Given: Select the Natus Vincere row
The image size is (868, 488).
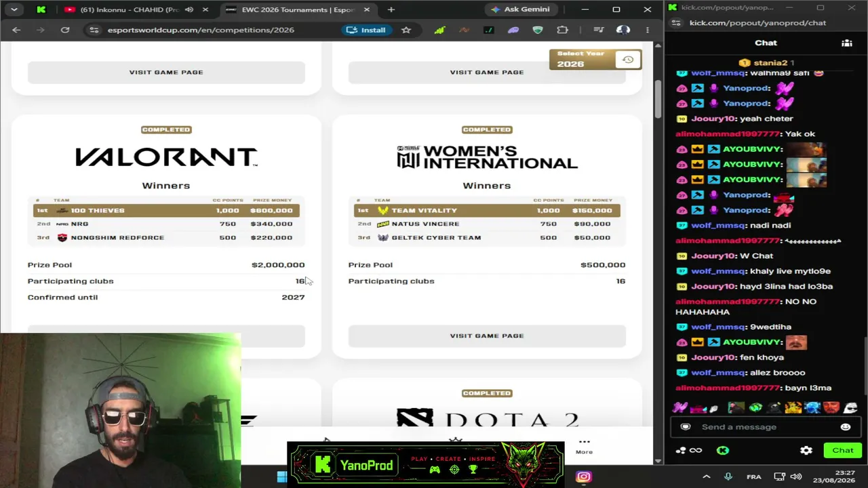Looking at the screenshot, I should 487,224.
